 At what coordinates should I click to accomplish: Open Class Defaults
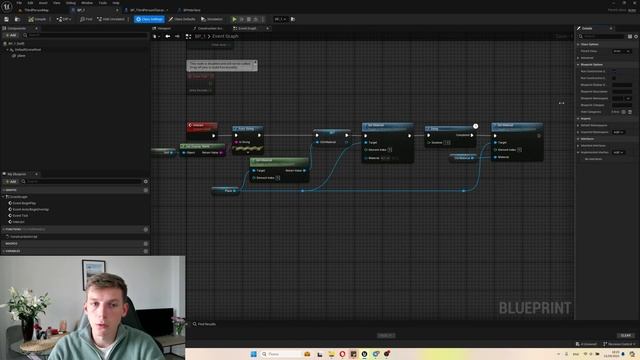tap(182, 19)
